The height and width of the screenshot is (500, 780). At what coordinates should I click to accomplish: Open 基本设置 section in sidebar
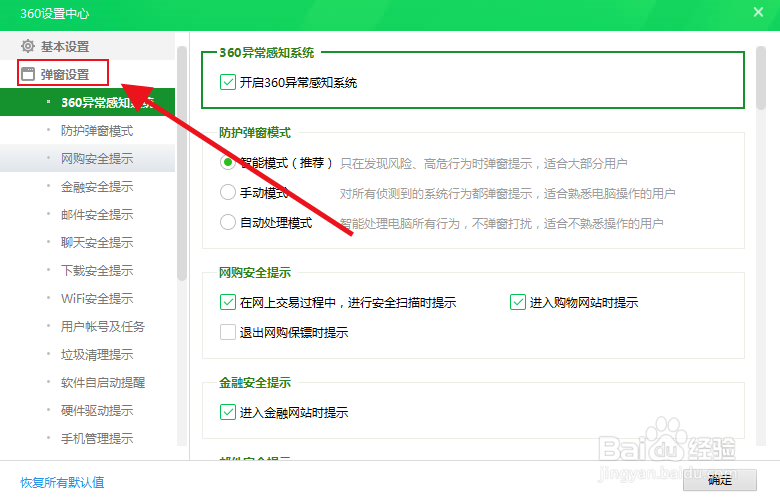[88, 46]
